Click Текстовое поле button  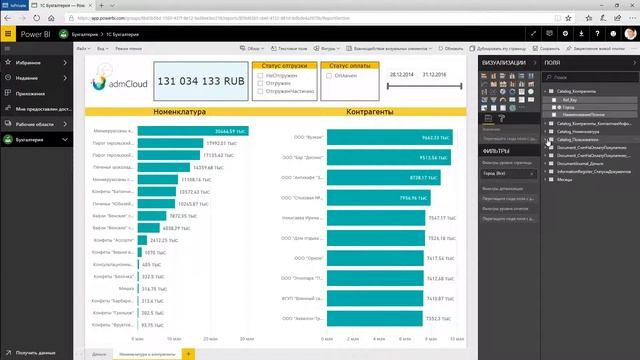pos(289,49)
